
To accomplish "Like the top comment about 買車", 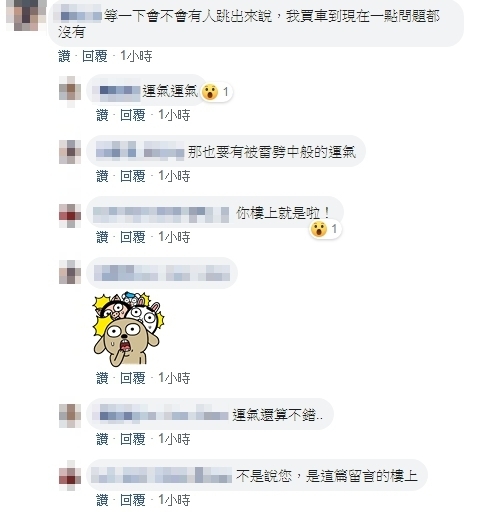I will 64,56.
